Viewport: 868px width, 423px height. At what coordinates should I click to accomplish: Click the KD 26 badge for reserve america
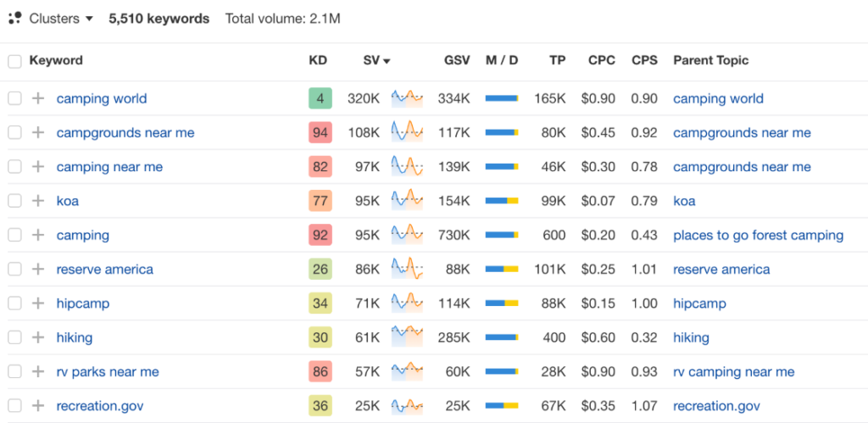(320, 269)
